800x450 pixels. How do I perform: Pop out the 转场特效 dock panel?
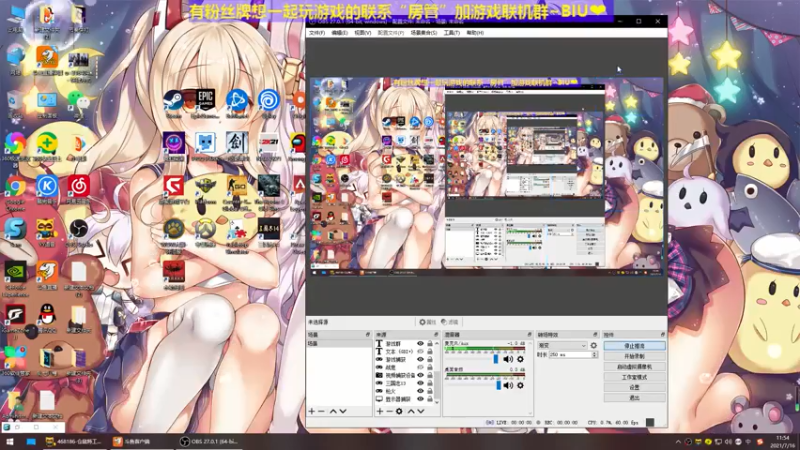point(595,335)
